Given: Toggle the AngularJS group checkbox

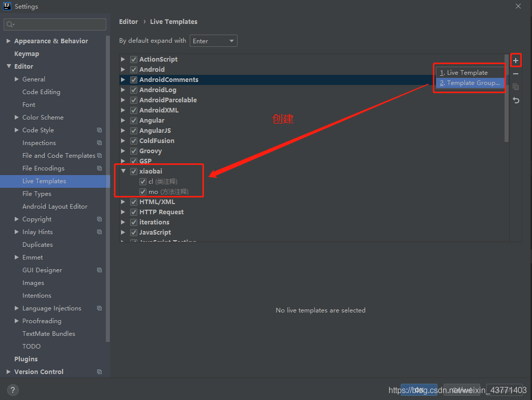Looking at the screenshot, I should click(134, 131).
